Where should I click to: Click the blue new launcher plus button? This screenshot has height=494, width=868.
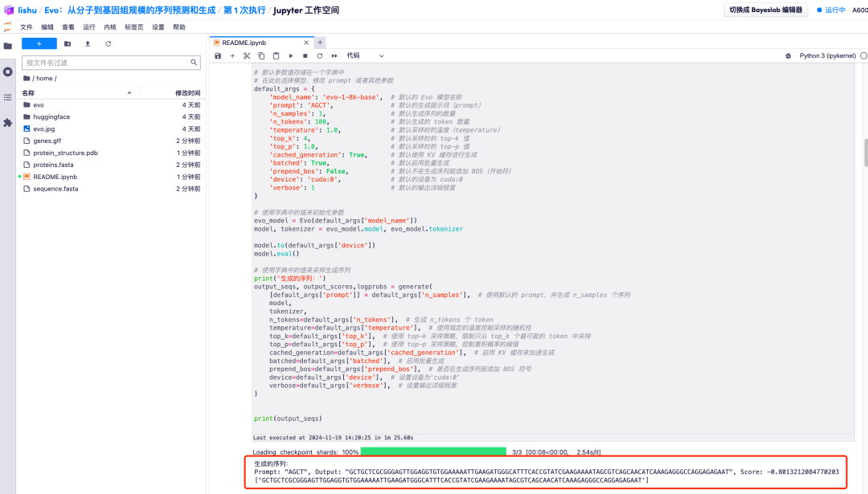click(39, 43)
